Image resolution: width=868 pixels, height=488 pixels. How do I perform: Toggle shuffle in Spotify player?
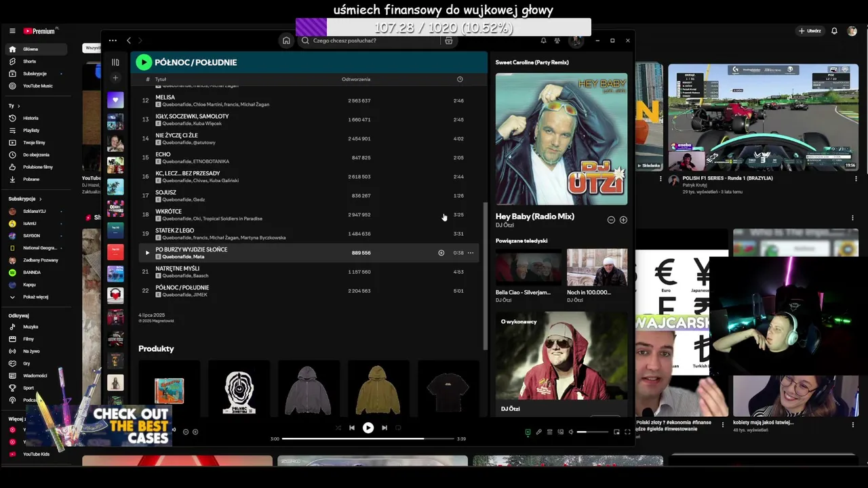pos(338,428)
